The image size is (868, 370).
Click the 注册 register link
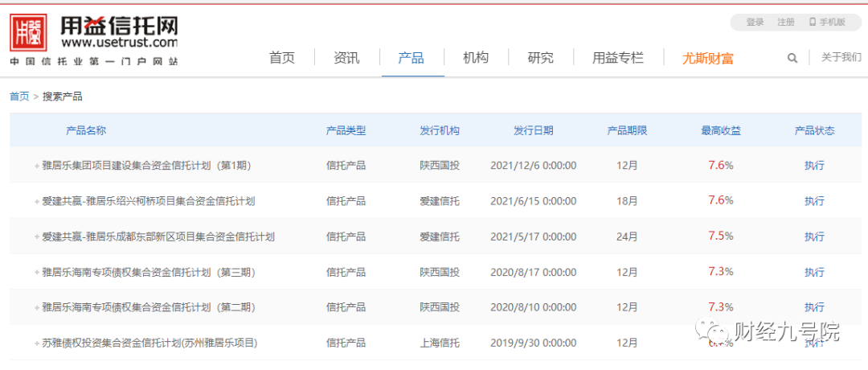[786, 23]
